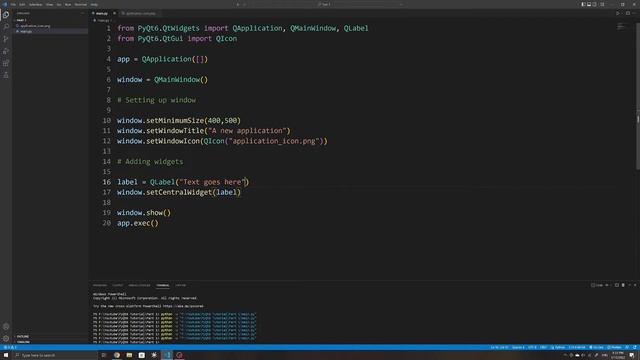
Task: Click the Python interpreter version in status bar
Action: (x=577, y=347)
